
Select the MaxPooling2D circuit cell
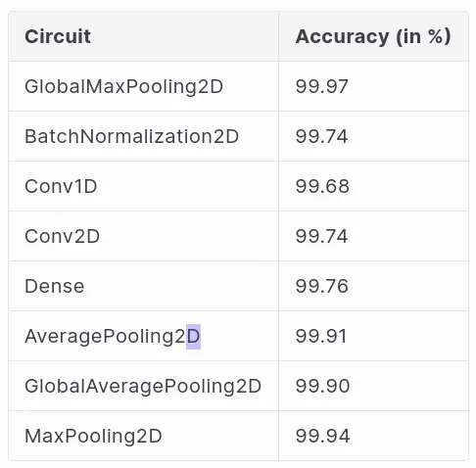pos(144,436)
